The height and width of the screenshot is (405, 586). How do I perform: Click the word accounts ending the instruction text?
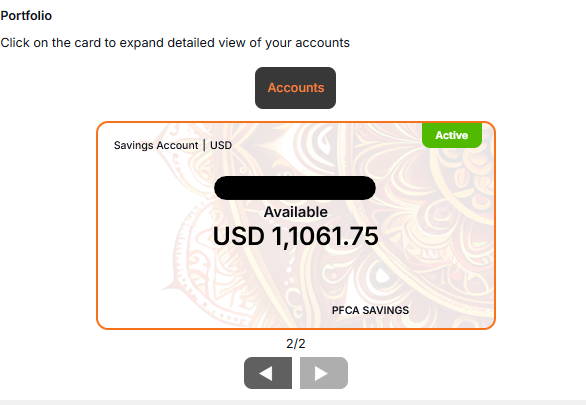click(x=323, y=43)
